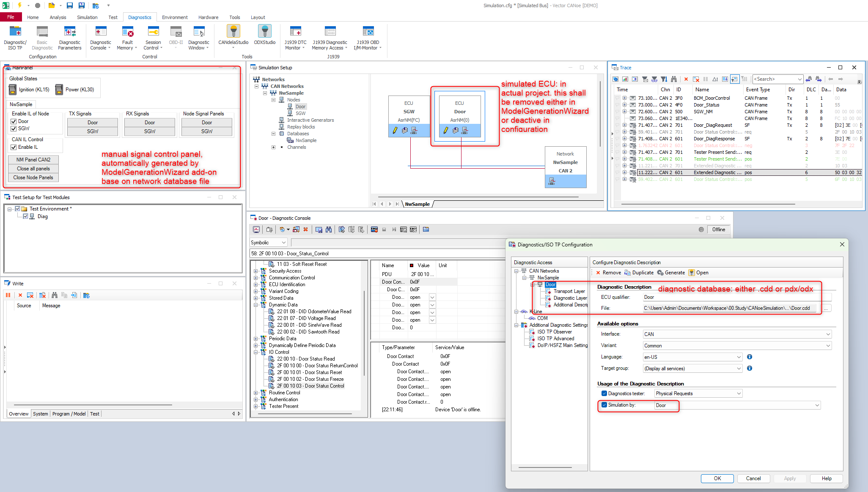Open Diagnostic/ISO TP configuration ribbon icon
868x492 pixels.
pyautogui.click(x=15, y=38)
